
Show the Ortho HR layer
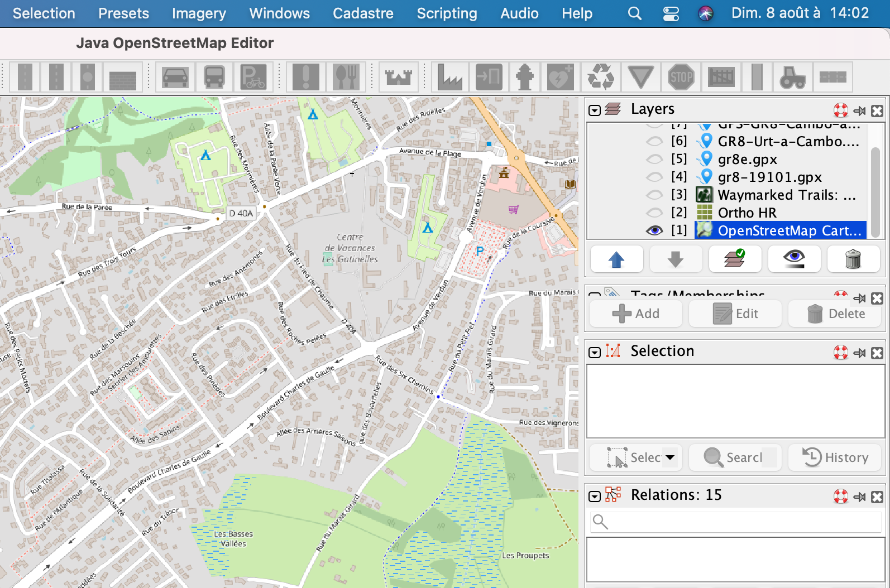(x=654, y=213)
